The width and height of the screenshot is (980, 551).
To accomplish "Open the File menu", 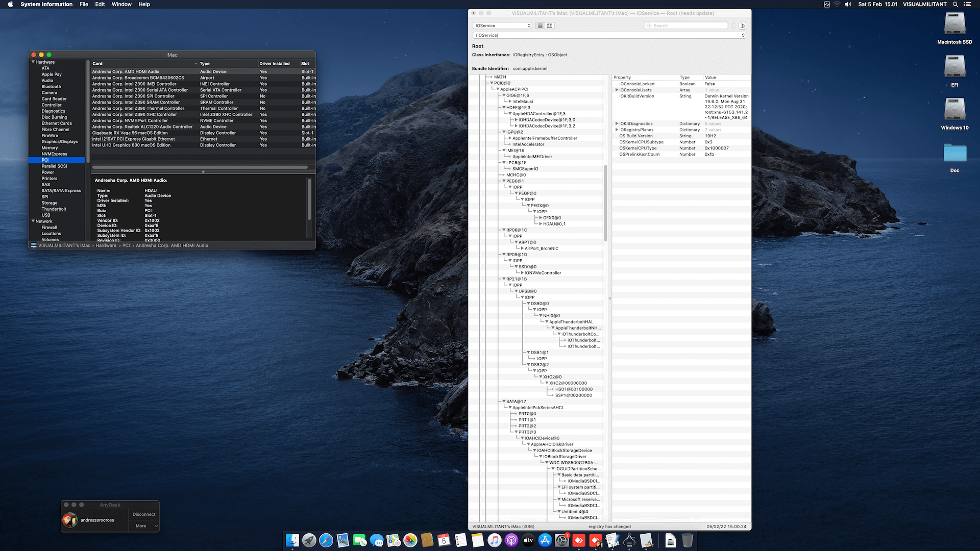I will [84, 4].
